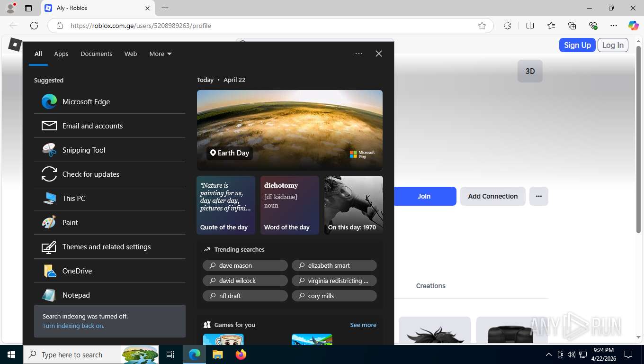This screenshot has width=644, height=364.
Task: Open OneDrive from suggestions
Action: (x=109, y=271)
